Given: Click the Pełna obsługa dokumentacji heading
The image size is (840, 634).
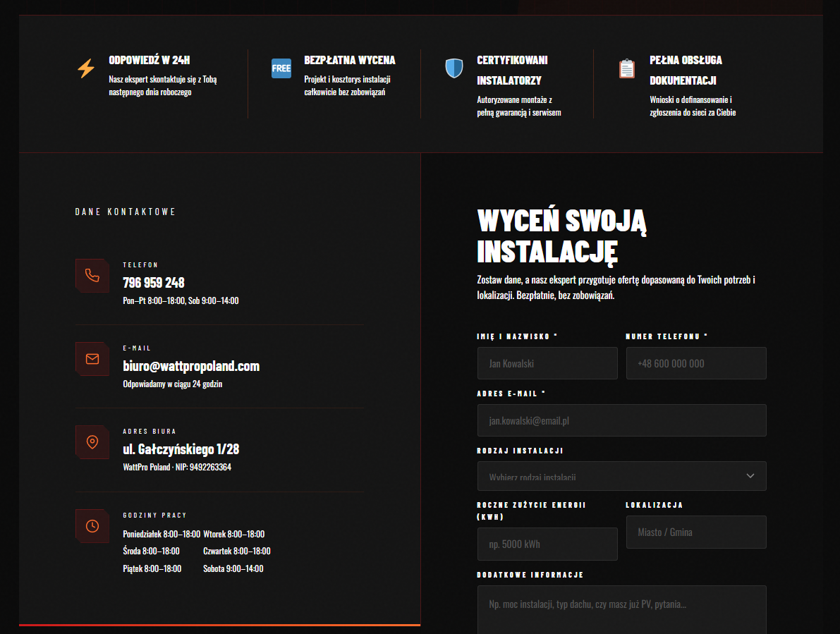Looking at the screenshot, I should tap(686, 70).
